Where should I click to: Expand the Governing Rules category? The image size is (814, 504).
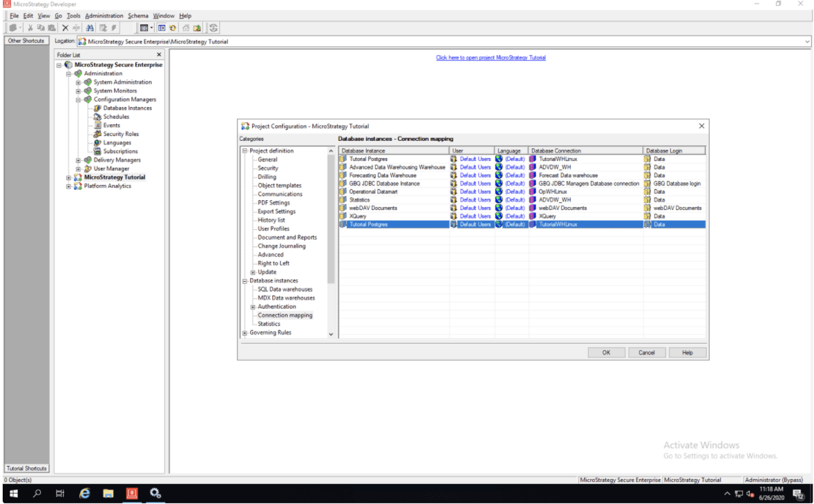point(245,333)
